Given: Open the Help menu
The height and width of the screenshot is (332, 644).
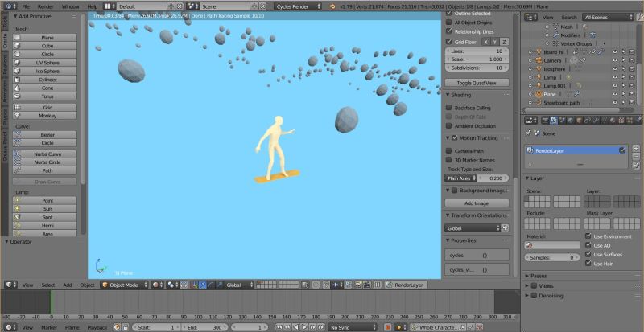Looking at the screenshot, I should (93, 6).
